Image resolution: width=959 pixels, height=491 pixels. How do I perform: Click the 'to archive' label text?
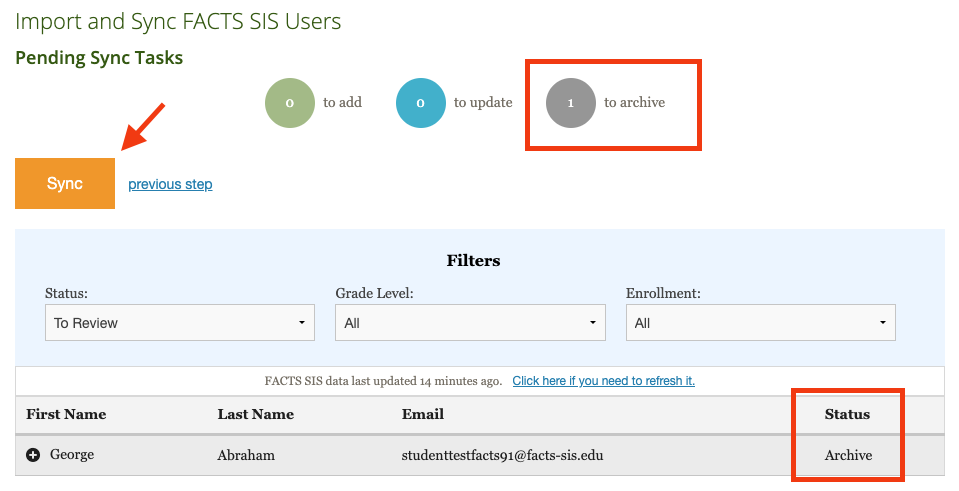click(634, 103)
